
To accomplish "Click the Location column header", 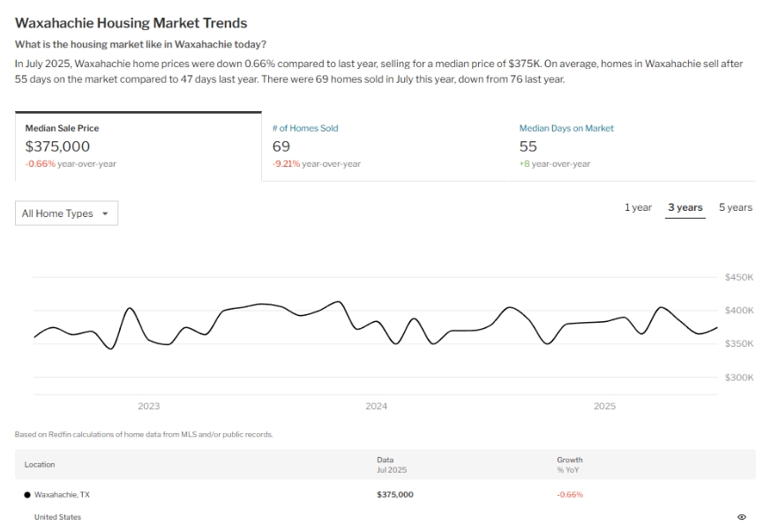I will point(40,464).
